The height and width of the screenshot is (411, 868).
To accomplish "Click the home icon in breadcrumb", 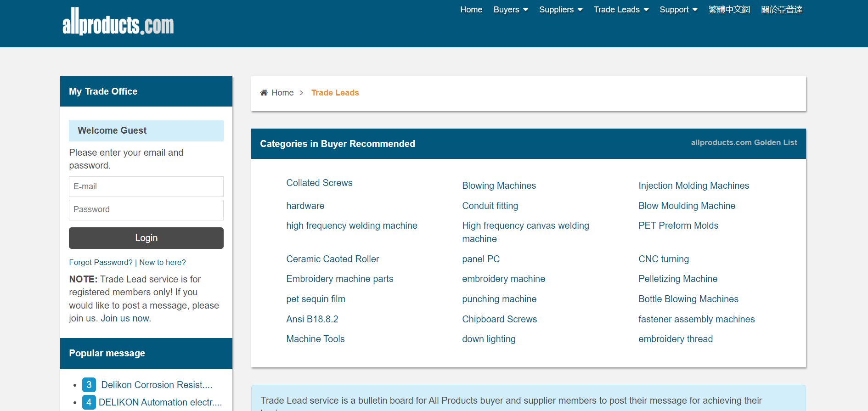I will point(264,93).
